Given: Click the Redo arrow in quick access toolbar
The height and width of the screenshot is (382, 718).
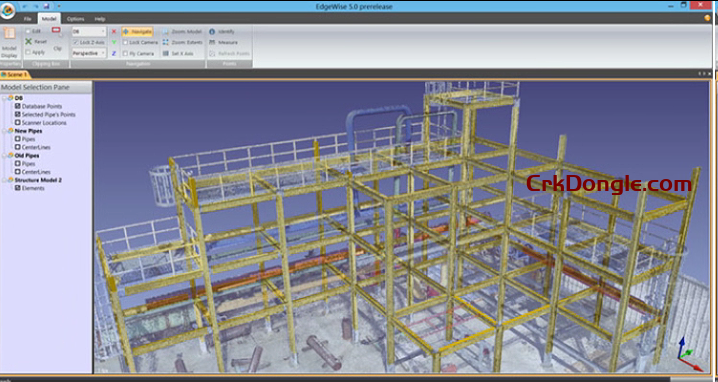Looking at the screenshot, I should 35,6.
